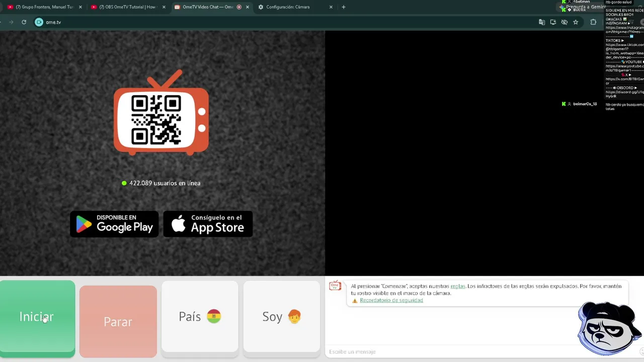
Task: Close the OBS OmeTV Tutorial tab
Action: (164, 7)
